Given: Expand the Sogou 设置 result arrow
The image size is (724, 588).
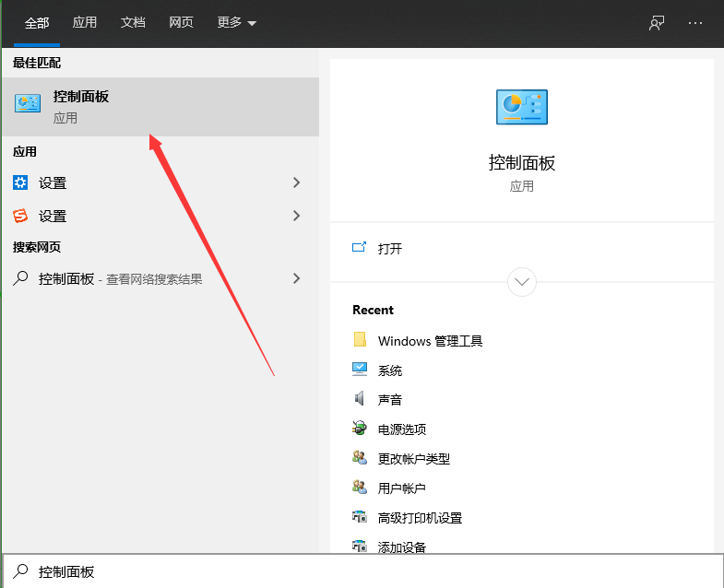Looking at the screenshot, I should click(x=296, y=216).
